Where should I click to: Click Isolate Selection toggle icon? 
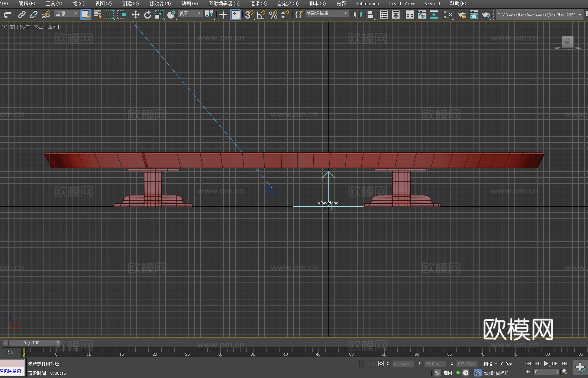(361, 364)
